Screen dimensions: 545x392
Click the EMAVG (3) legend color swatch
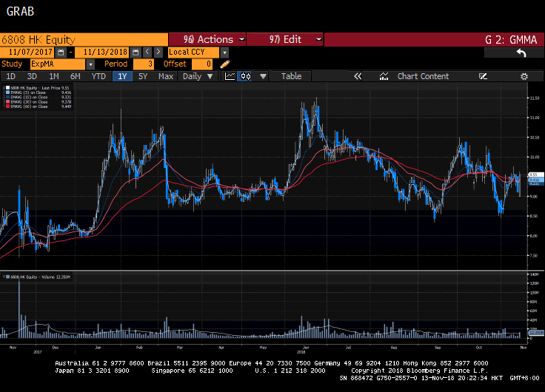click(7, 92)
